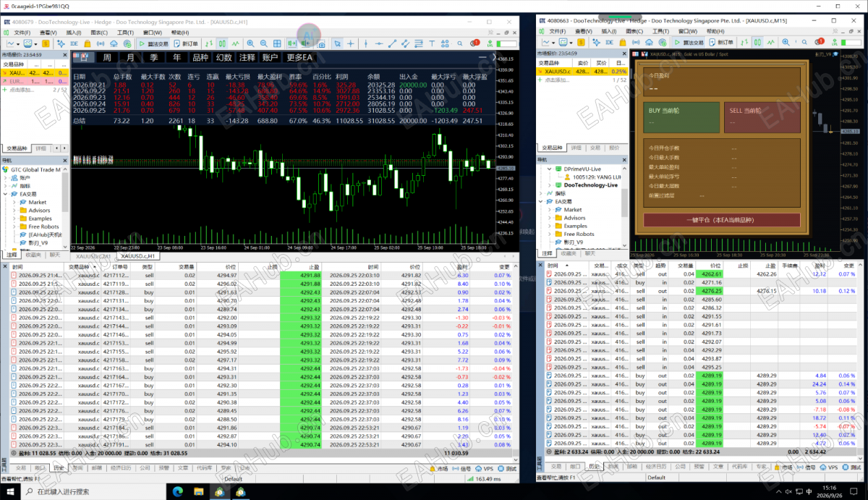Select bar chart view in left window toolbar
868x500 pixels.
coord(209,43)
